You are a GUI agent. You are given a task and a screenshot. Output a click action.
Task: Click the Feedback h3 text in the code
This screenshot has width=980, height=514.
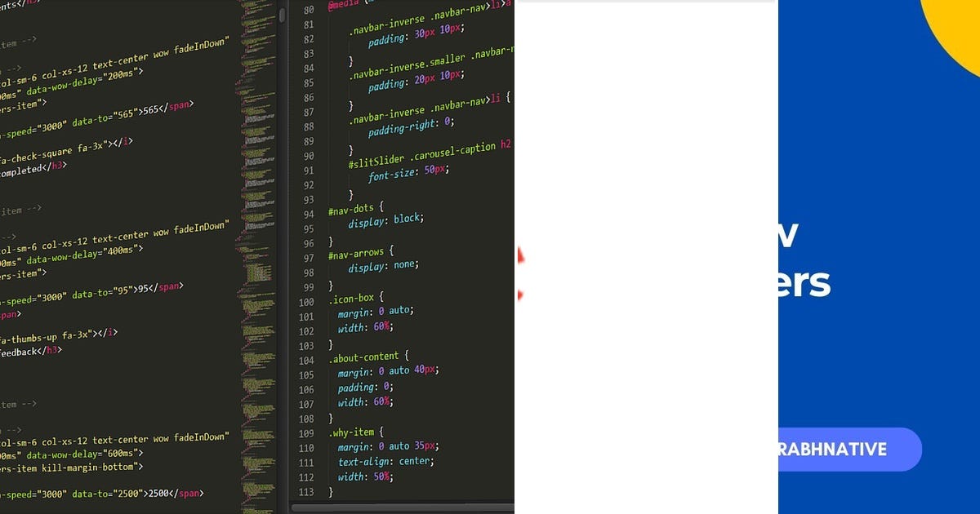(x=29, y=351)
